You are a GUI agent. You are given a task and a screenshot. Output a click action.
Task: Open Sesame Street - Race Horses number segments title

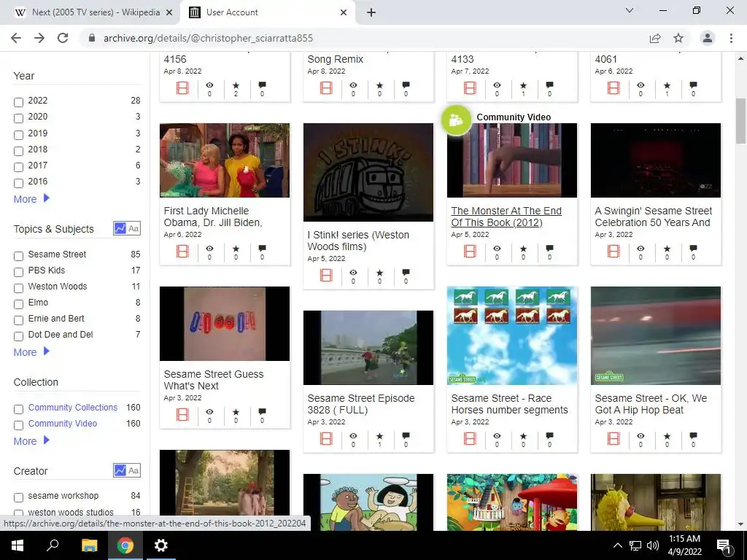(509, 404)
